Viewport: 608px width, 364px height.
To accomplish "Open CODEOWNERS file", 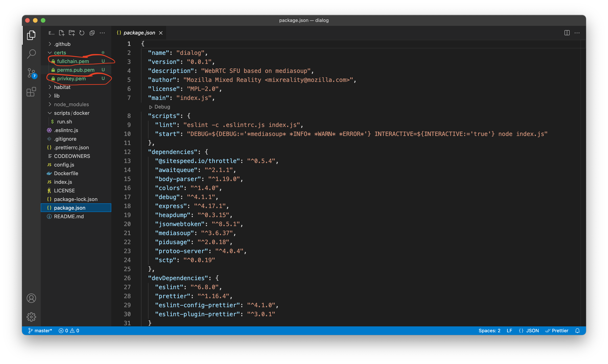I will pos(76,156).
